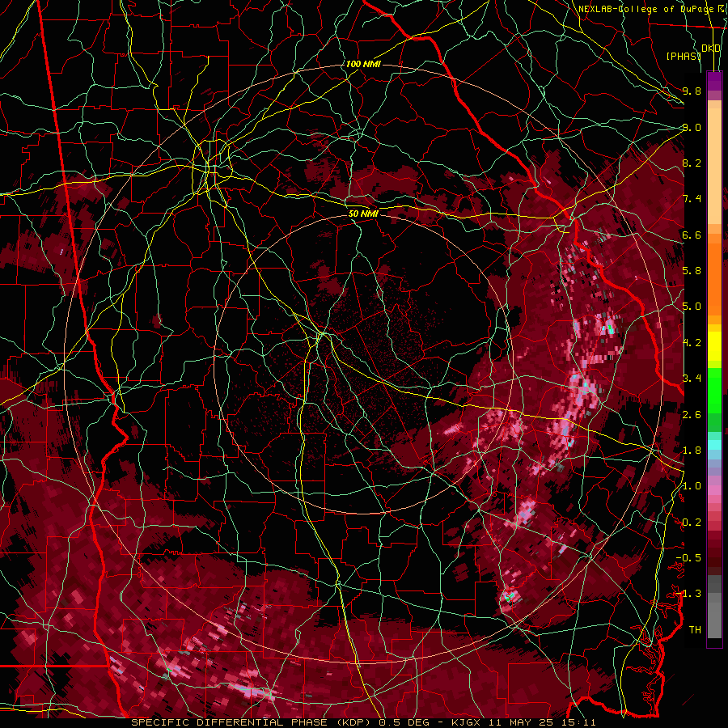Click the 2.6 legend value
728x728 pixels.
click(692, 414)
